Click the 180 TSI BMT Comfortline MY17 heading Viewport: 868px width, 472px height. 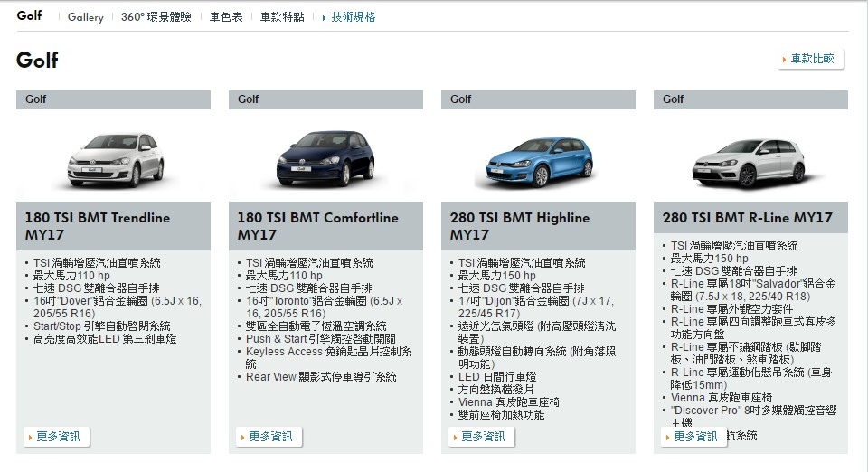click(317, 226)
